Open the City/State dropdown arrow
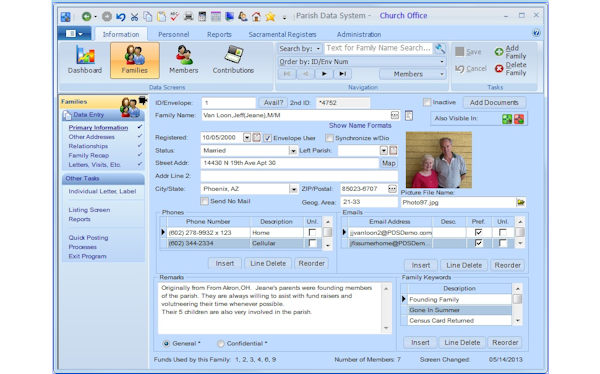Screen dimensions: 600x374 click(293, 189)
